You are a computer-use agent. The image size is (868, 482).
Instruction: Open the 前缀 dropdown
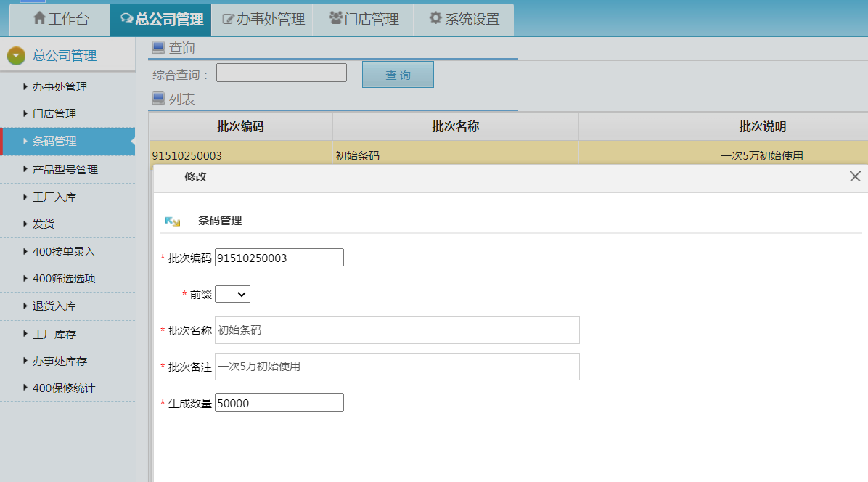[x=233, y=294]
